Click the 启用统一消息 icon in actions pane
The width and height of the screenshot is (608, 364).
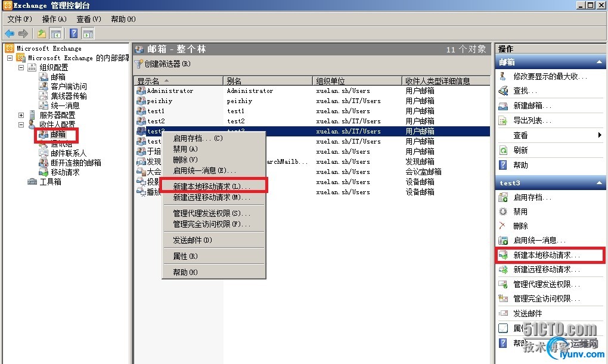pyautogui.click(x=503, y=240)
